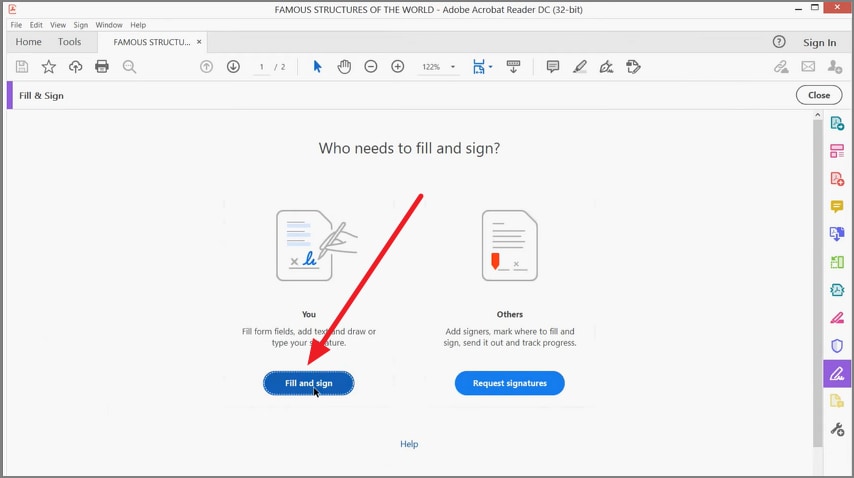
Task: Open the help question mark icon
Action: (x=779, y=42)
